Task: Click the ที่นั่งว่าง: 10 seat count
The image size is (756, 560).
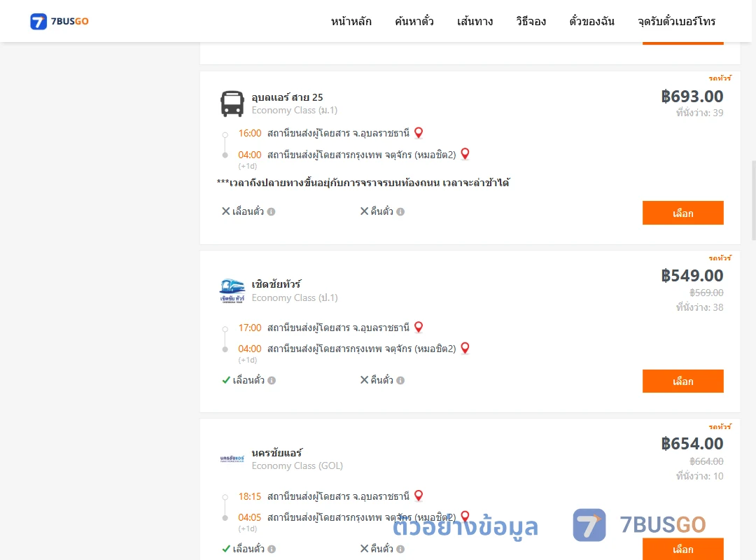Action: (x=699, y=476)
